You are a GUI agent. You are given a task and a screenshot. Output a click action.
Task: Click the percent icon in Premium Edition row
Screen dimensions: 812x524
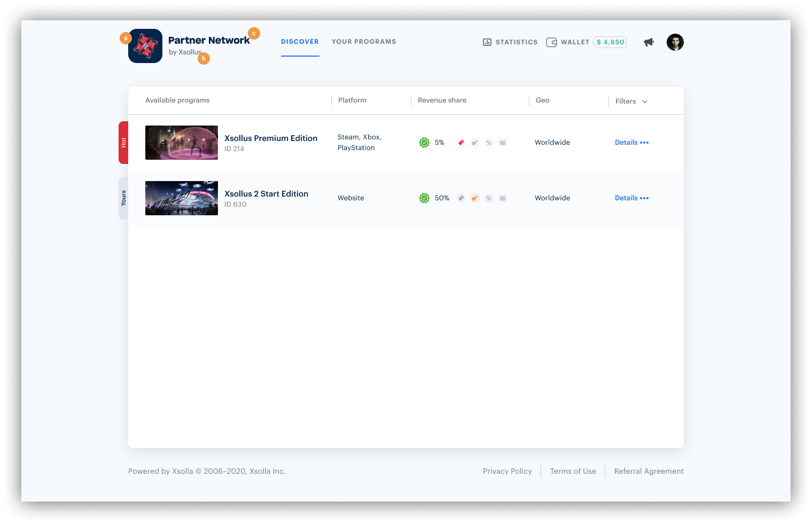pos(489,143)
